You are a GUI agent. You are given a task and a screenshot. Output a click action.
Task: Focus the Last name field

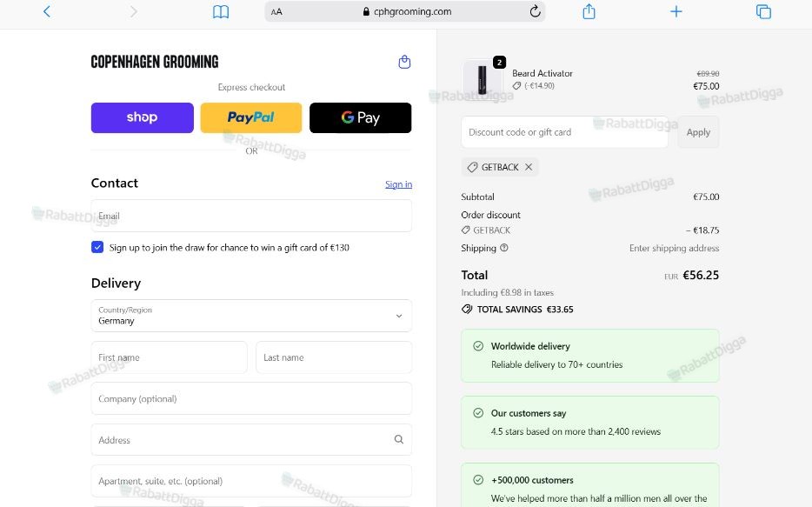334,357
